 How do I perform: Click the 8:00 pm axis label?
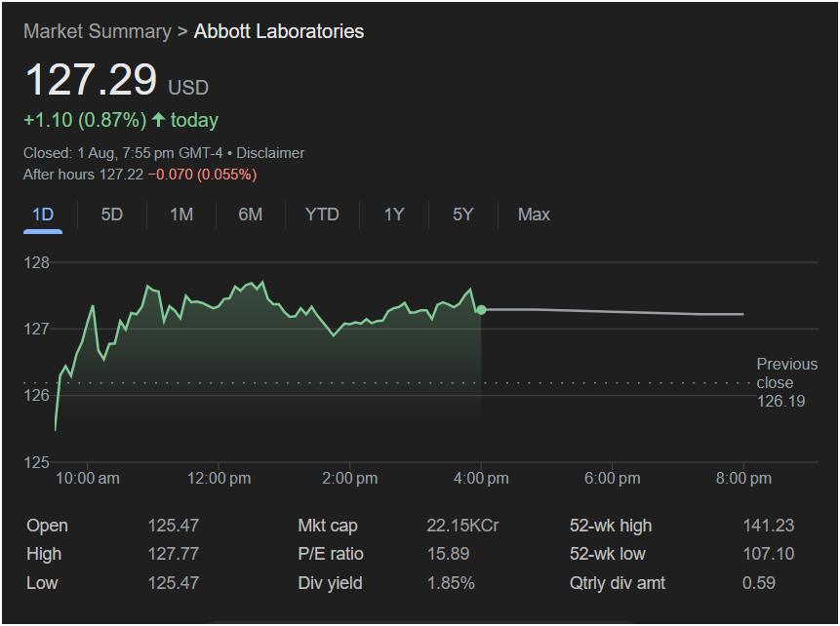[743, 478]
